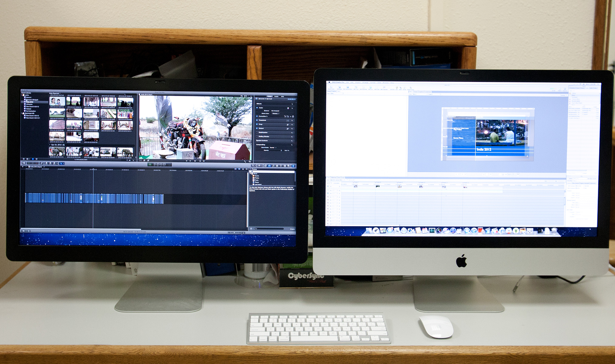Switch event browser to filmstrip view

[x=33, y=159]
